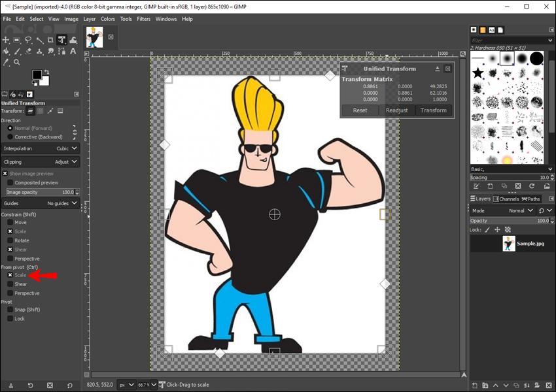Click the black foreground color swatch

pos(37,74)
